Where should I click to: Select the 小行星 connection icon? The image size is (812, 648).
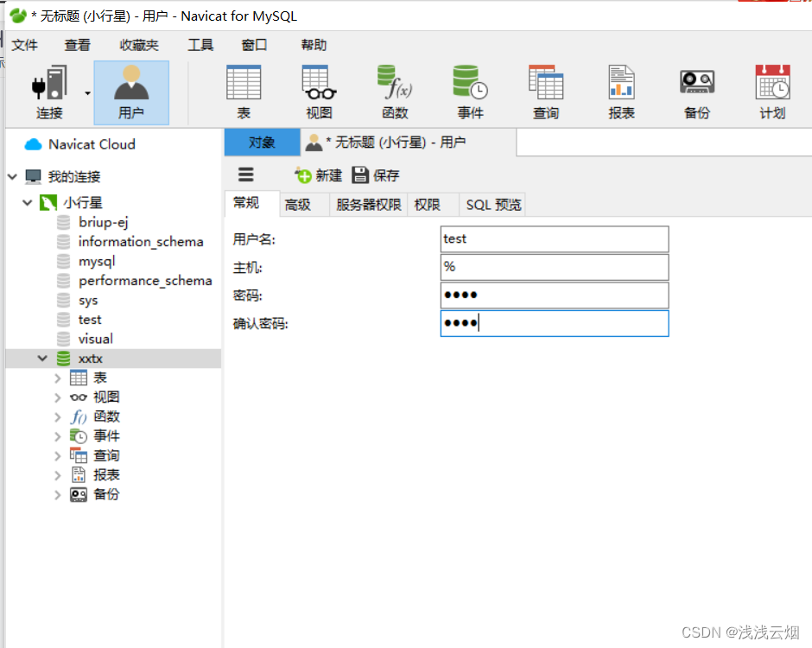click(x=48, y=202)
